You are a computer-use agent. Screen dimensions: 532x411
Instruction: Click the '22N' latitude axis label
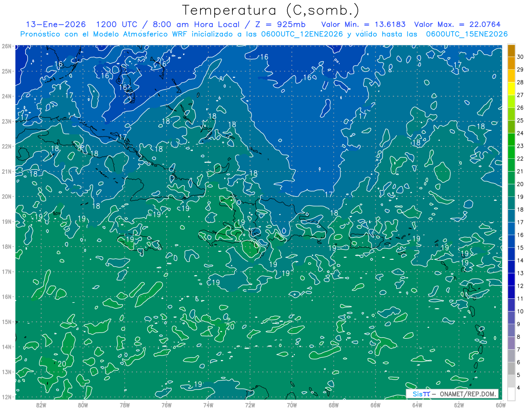coord(7,146)
